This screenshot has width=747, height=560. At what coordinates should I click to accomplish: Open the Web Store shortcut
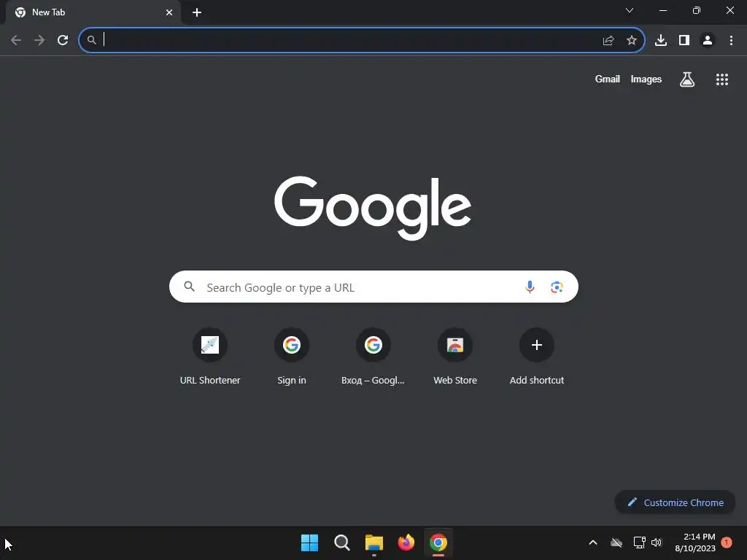tap(455, 357)
